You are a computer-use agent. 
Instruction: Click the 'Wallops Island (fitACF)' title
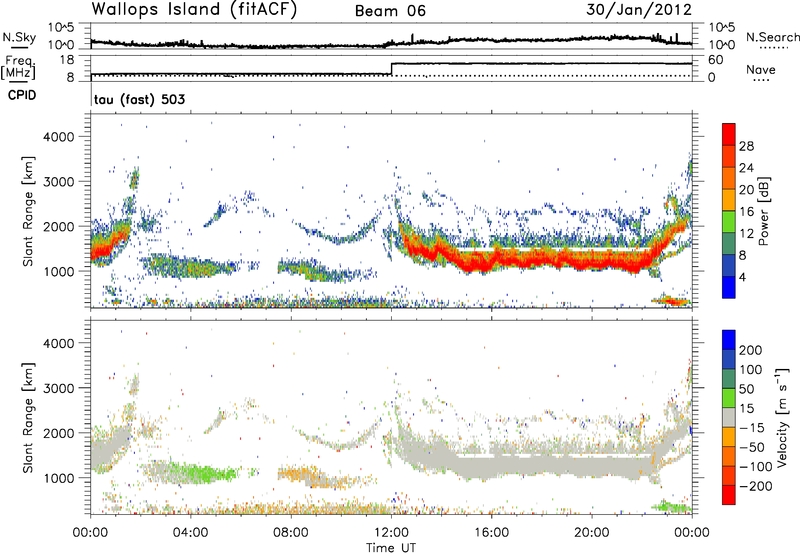pos(194,10)
